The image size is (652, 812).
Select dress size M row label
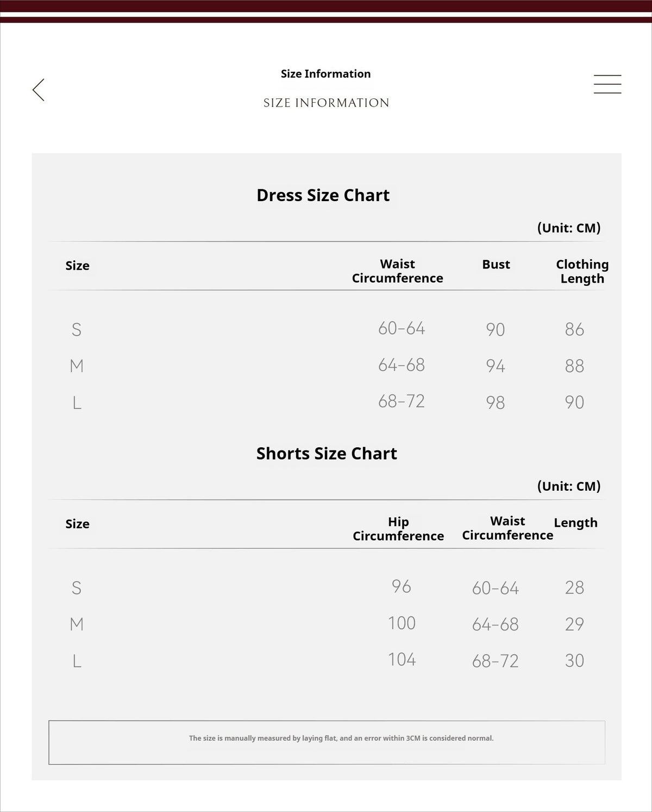point(77,366)
